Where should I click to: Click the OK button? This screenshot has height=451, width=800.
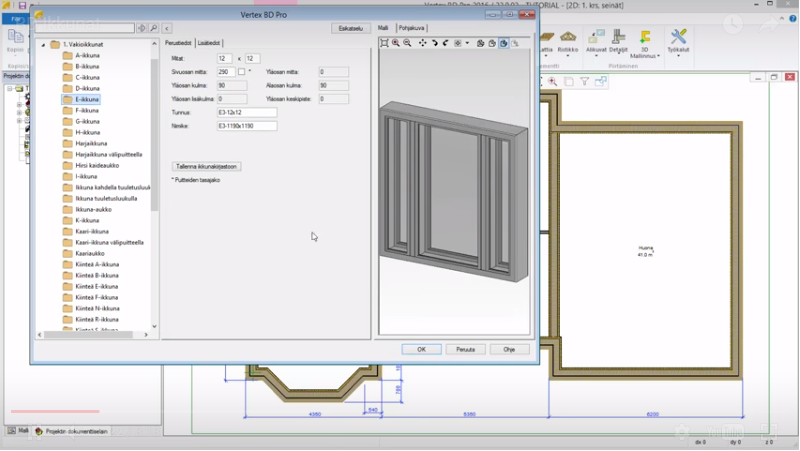[x=421, y=349]
